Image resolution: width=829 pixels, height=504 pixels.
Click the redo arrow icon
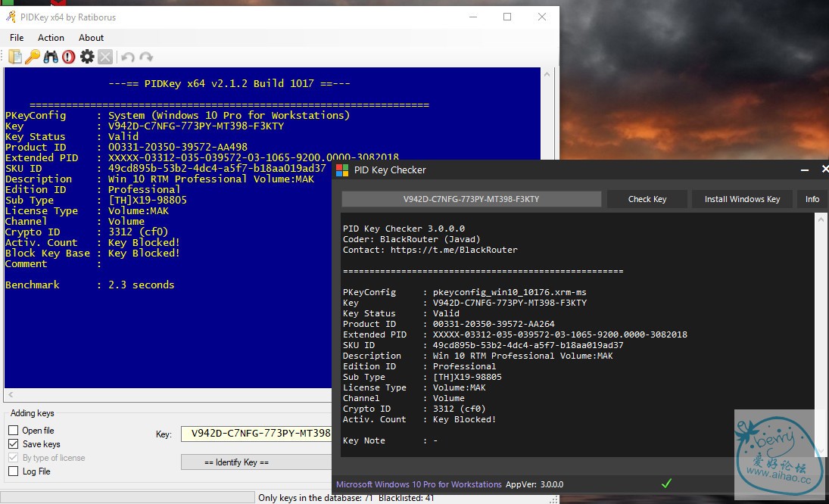point(146,57)
